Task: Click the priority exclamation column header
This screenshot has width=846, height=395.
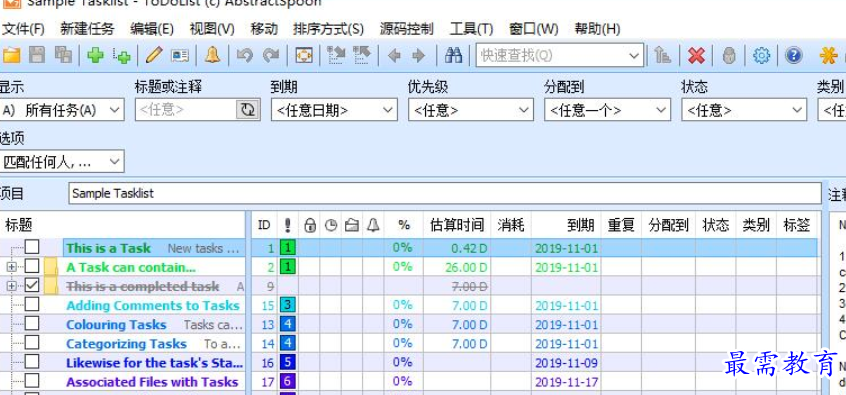Action: pos(288,225)
